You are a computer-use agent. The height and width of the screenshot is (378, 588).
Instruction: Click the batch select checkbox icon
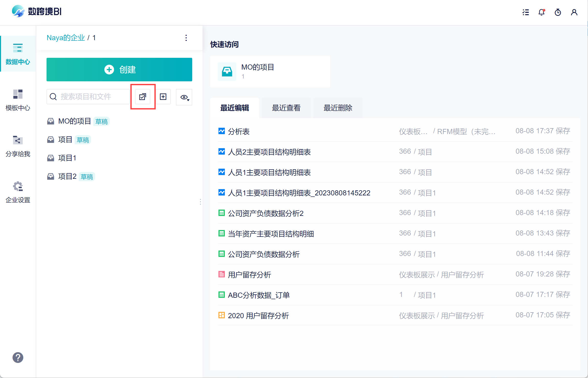(143, 97)
